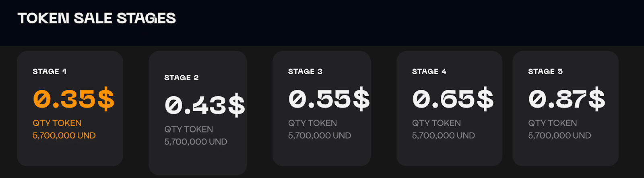Screen dimensions: 644x178
Task: Click the 0.43$ price
Action: [205, 105]
